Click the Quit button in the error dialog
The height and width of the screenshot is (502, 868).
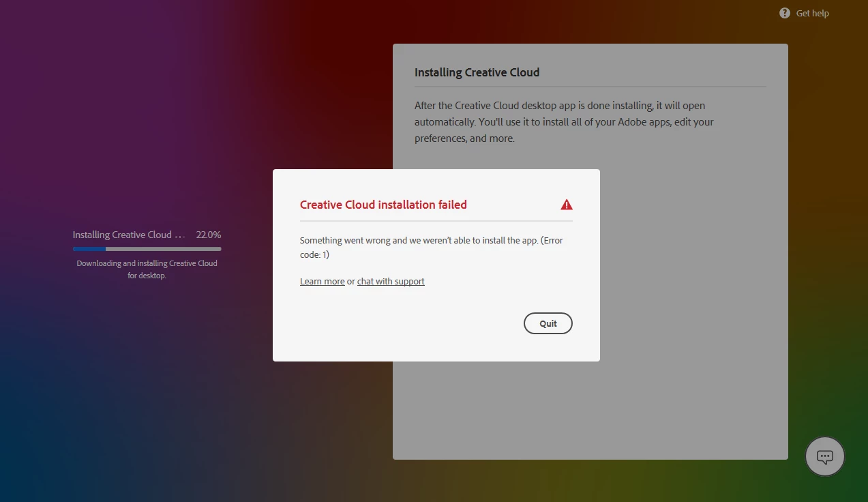point(548,323)
